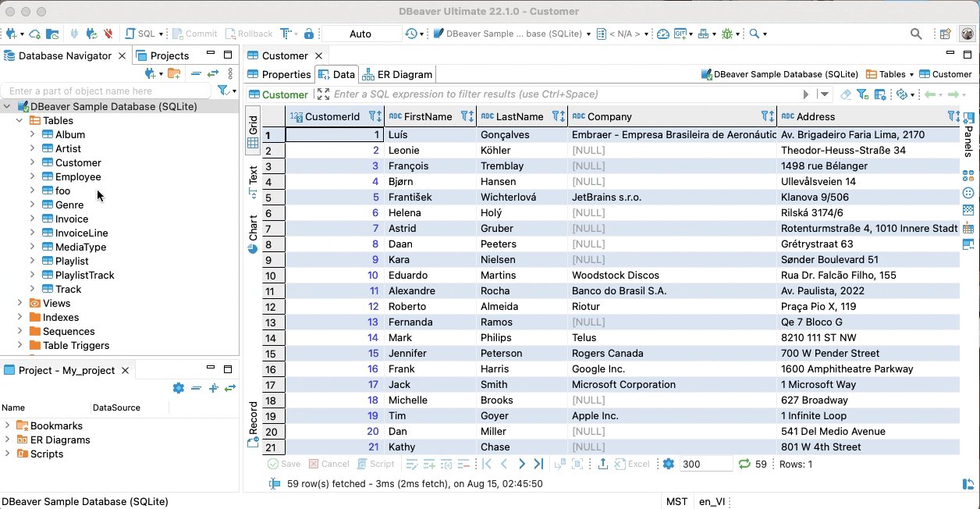980x509 pixels.
Task: Click sort filter icon on CustomerId column
Action: (375, 116)
